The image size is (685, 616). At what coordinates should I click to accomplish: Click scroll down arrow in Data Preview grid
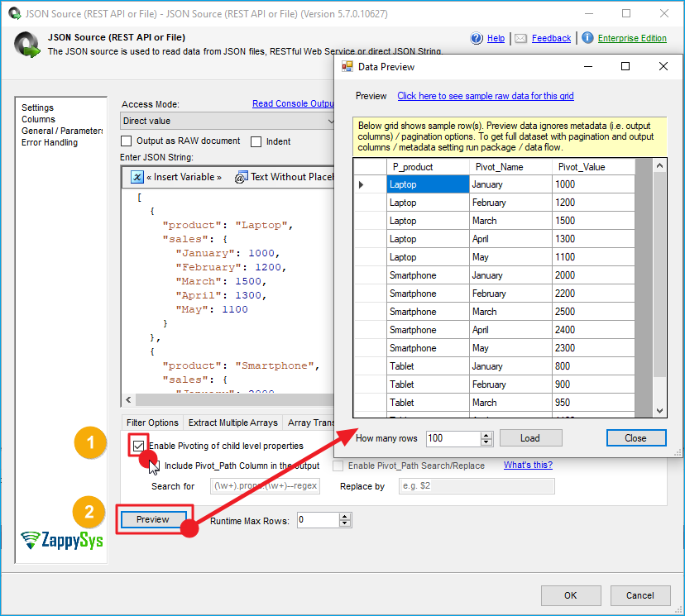[659, 411]
